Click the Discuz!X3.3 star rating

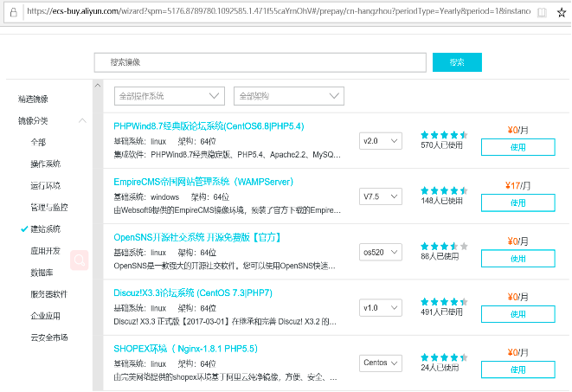[x=444, y=302]
